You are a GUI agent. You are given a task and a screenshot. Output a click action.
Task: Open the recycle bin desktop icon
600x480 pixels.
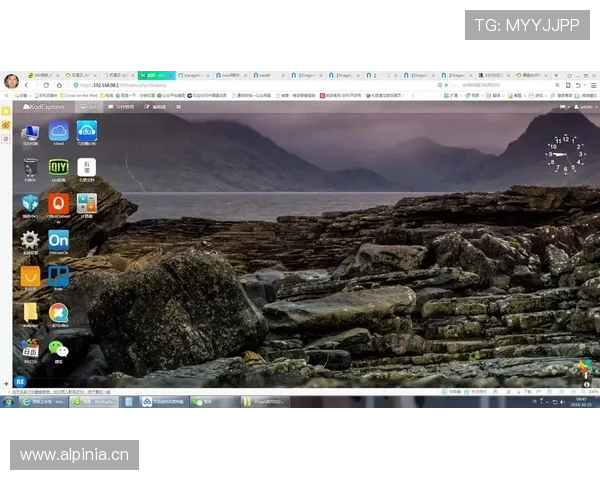30,167
